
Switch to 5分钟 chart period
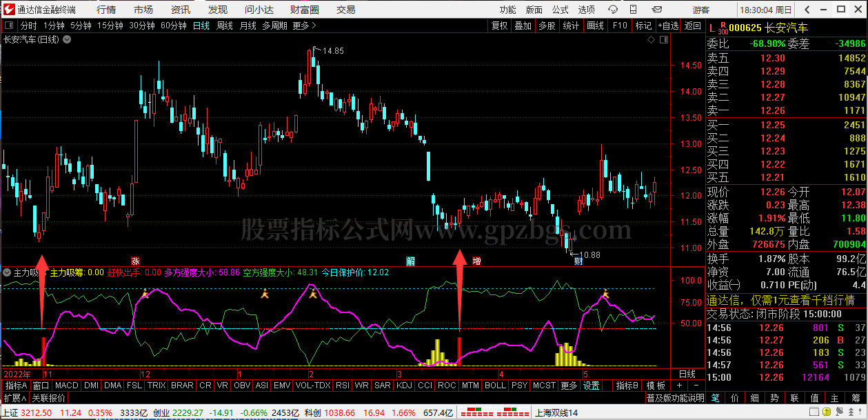pos(81,26)
